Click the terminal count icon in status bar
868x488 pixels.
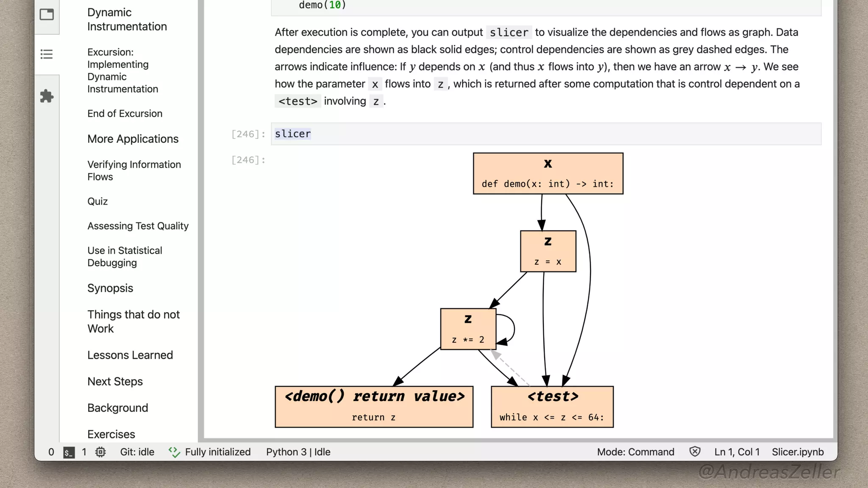click(x=69, y=452)
